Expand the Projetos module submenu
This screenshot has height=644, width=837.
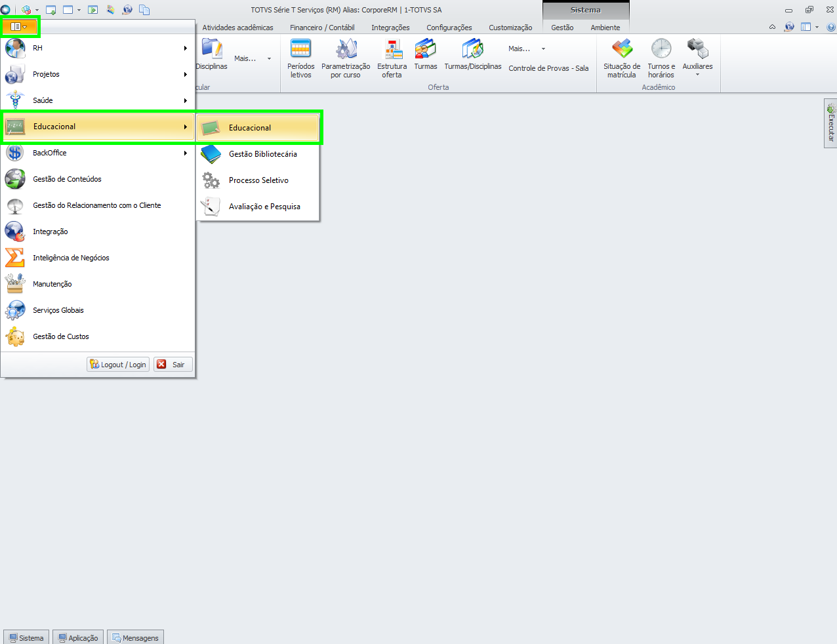[98, 74]
